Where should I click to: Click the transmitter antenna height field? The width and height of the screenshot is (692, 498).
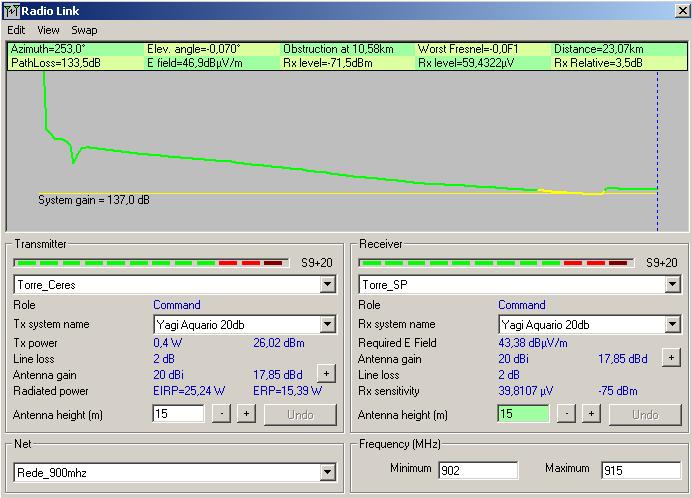[x=178, y=414]
